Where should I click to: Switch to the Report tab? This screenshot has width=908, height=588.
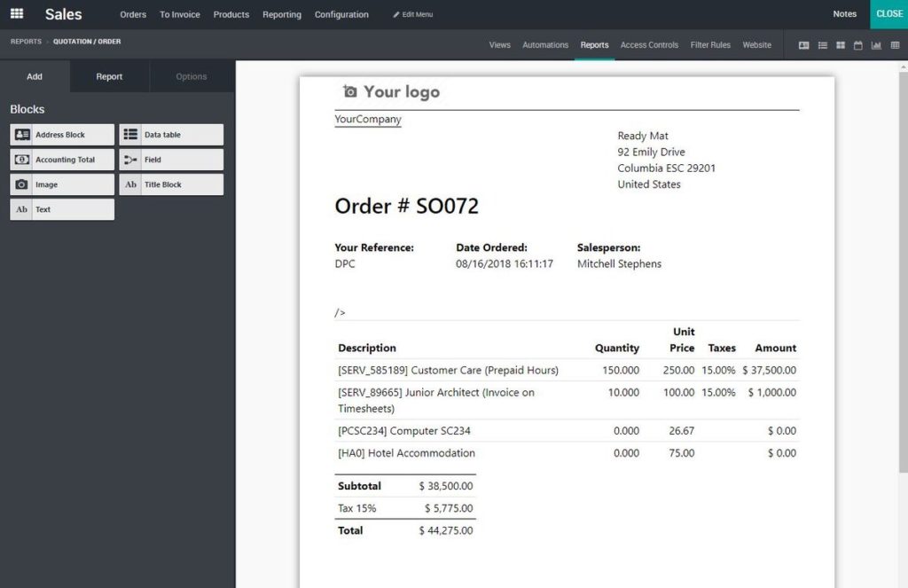(108, 76)
